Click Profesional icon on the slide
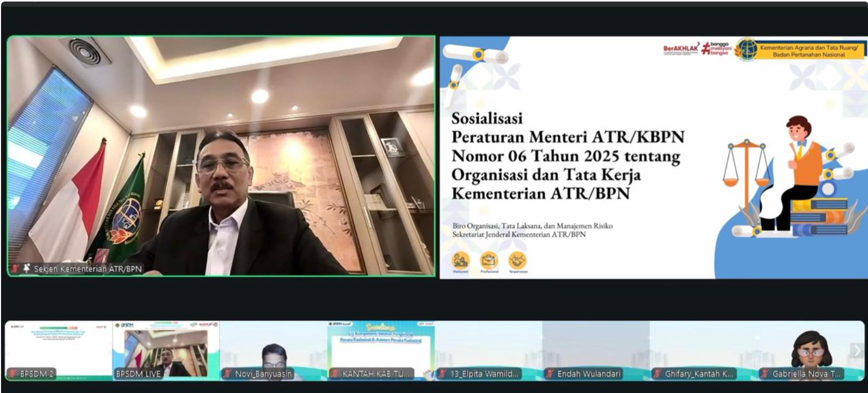 (x=489, y=261)
